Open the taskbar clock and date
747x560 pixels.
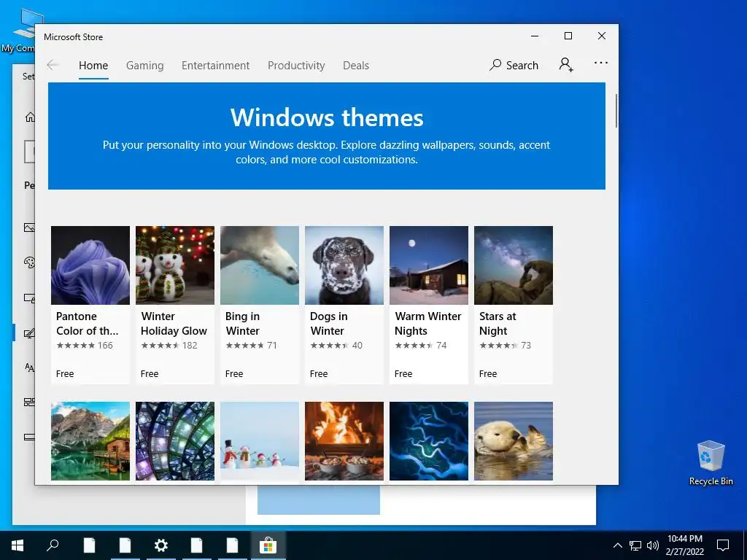click(684, 545)
